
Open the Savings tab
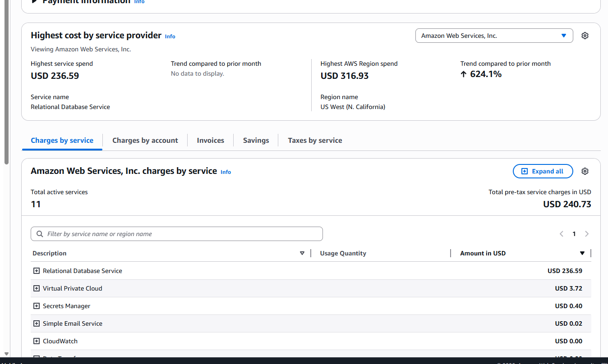tap(256, 141)
